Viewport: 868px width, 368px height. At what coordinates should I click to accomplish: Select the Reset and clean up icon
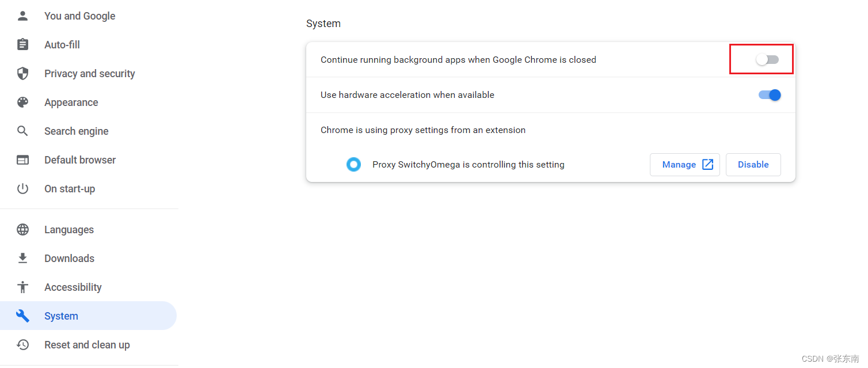coord(22,345)
